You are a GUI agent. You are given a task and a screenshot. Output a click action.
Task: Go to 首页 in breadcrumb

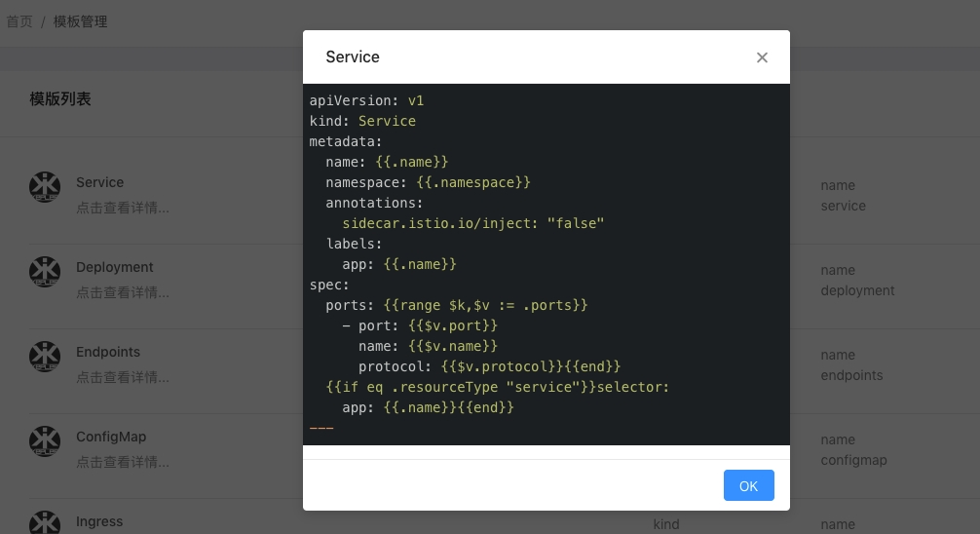tap(19, 21)
